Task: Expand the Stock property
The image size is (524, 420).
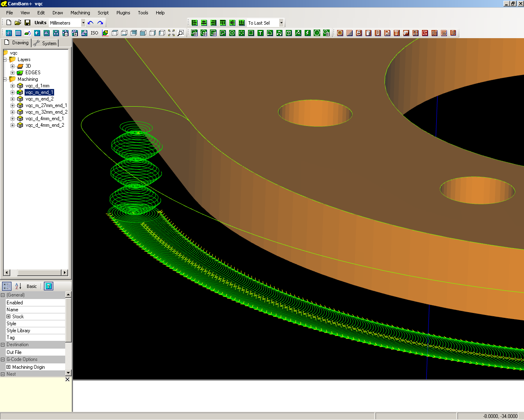Action: point(8,317)
